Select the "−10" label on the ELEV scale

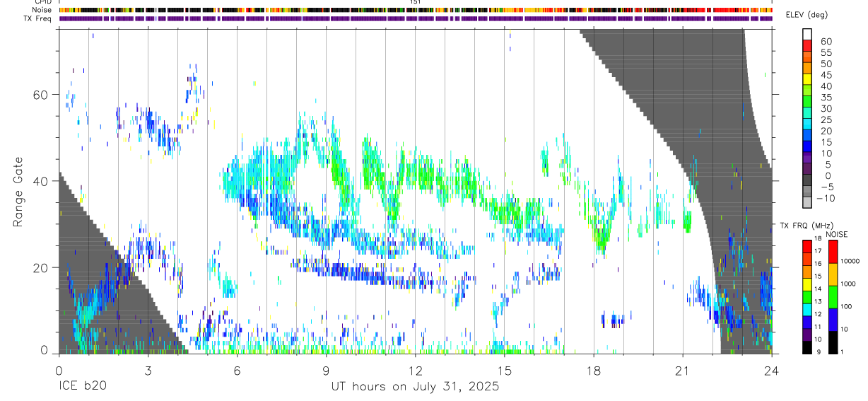coord(827,197)
